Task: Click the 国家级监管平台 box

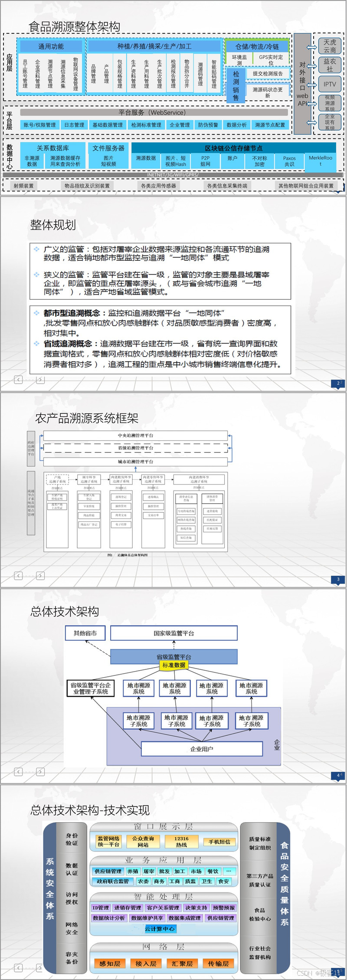Action: coord(174,633)
